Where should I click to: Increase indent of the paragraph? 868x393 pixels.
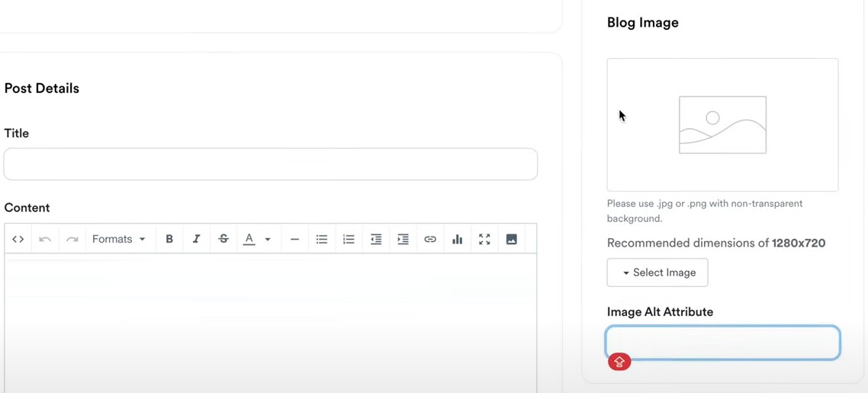coord(403,239)
